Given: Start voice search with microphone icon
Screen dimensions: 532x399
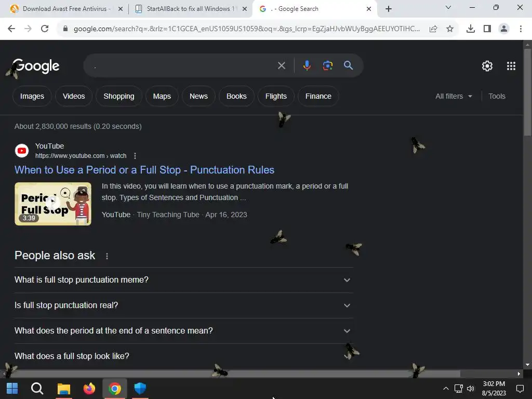Looking at the screenshot, I should (307, 65).
